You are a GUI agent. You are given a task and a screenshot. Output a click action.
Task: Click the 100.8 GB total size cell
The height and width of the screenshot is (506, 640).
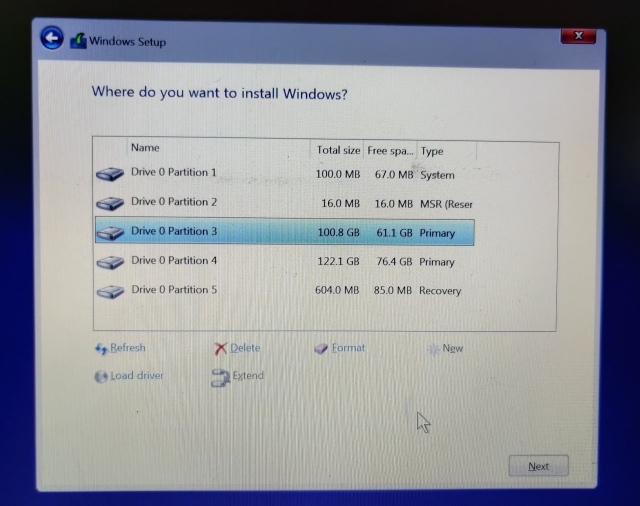point(338,233)
